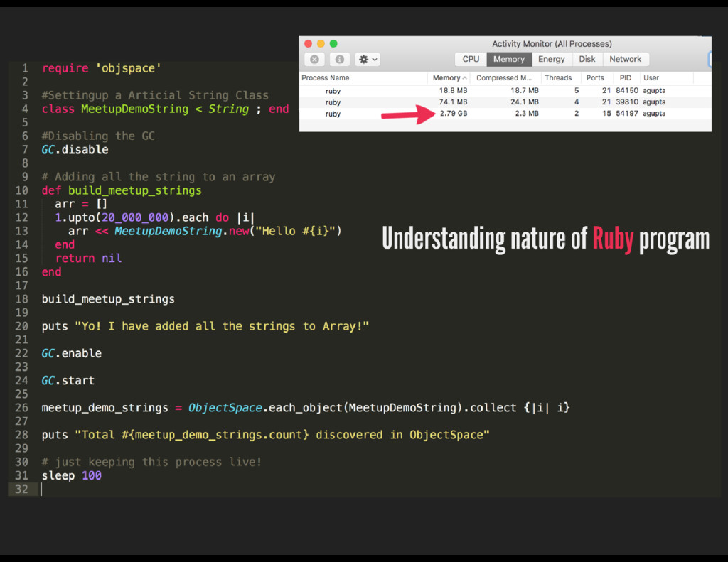728x562 pixels.
Task: Sort by Process Name column header
Action: point(363,78)
